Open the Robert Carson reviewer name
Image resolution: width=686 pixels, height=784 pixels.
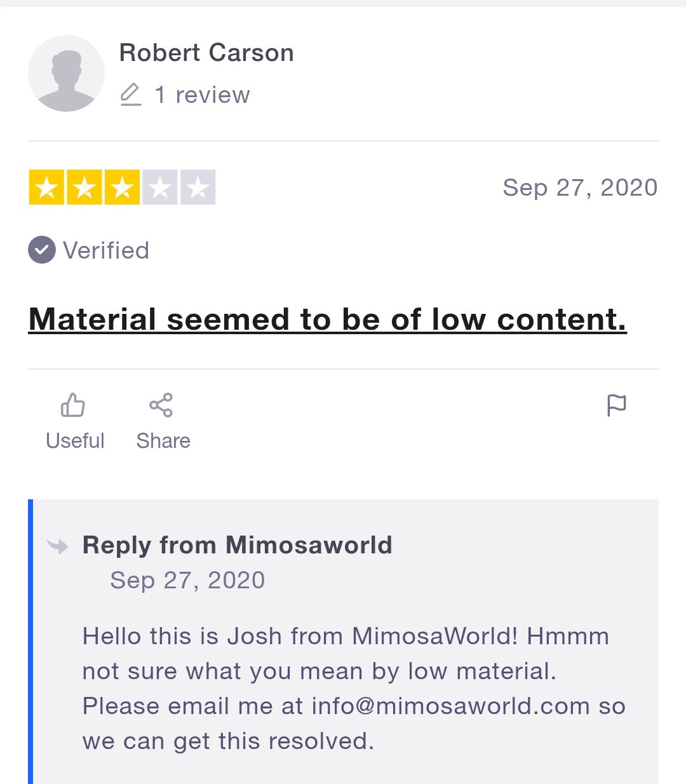[x=206, y=53]
